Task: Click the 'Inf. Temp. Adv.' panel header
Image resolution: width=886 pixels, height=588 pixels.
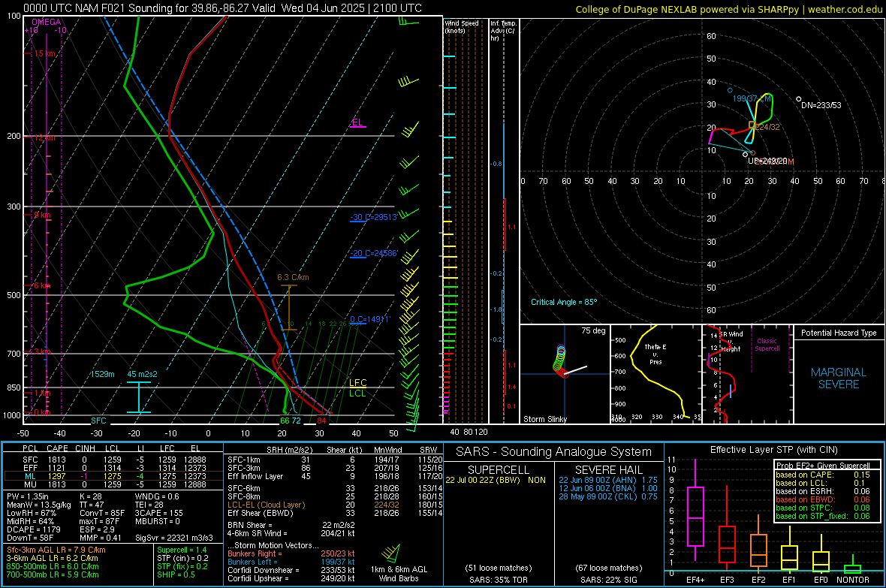Action: (503, 31)
